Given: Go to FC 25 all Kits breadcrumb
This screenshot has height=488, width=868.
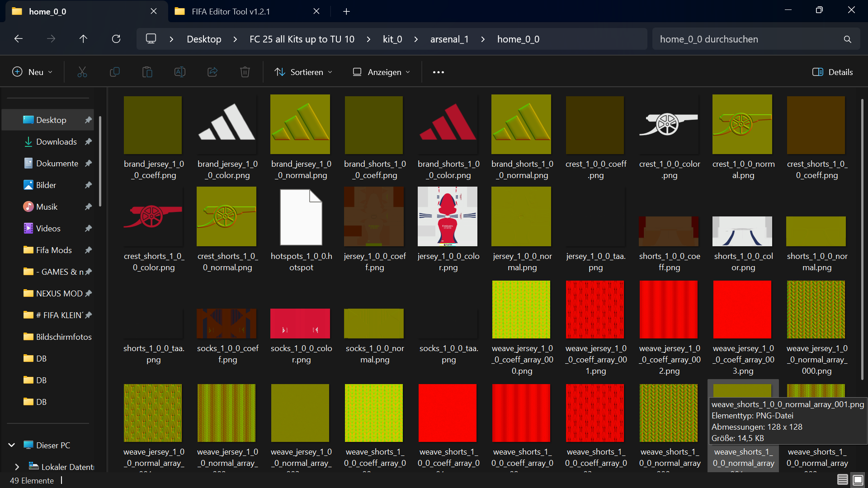Looking at the screenshot, I should (302, 39).
